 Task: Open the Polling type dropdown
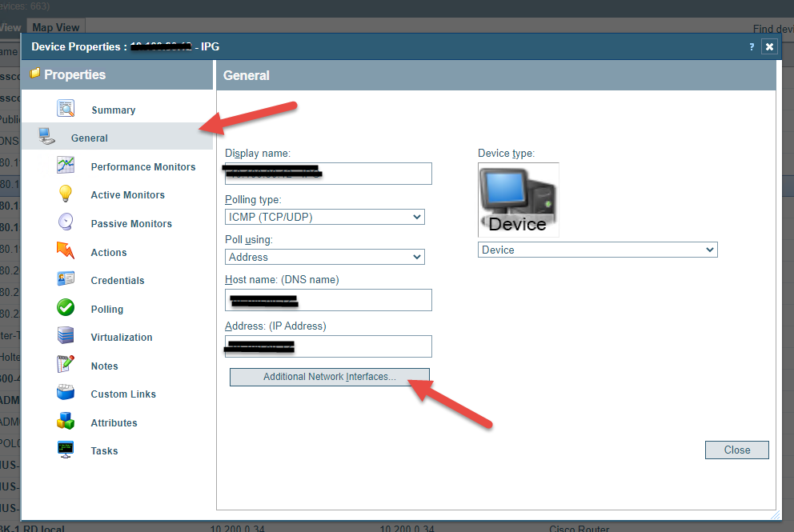[x=325, y=217]
